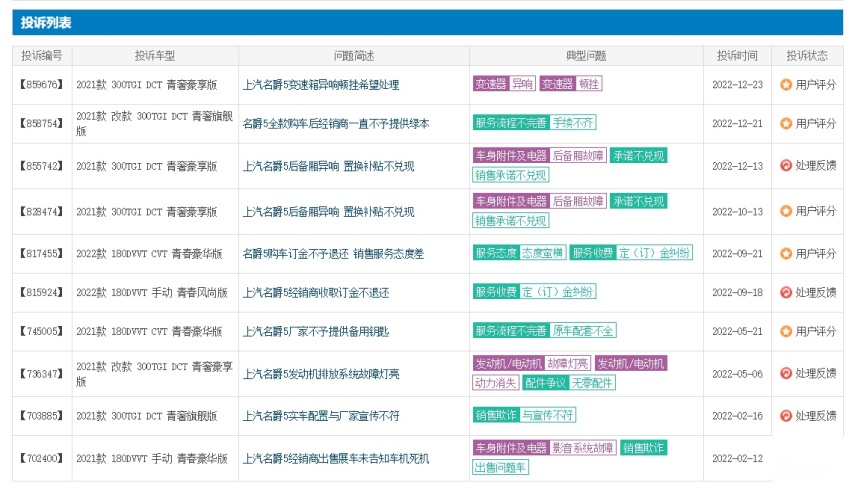
Task: Click 用户评分 status text for complaint 859676
Action: pyautogui.click(x=816, y=85)
